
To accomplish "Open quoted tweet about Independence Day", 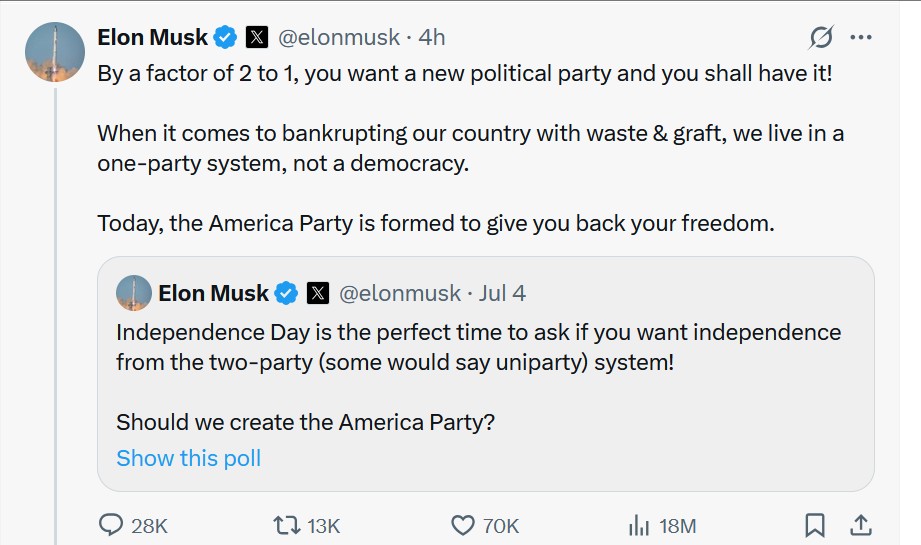I will (x=480, y=345).
